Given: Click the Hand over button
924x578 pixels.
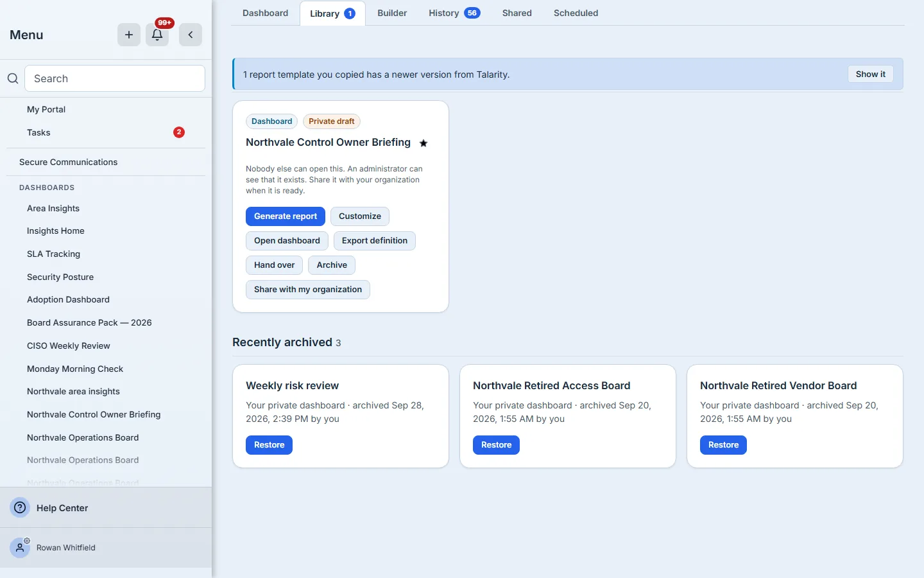Looking at the screenshot, I should (x=275, y=265).
